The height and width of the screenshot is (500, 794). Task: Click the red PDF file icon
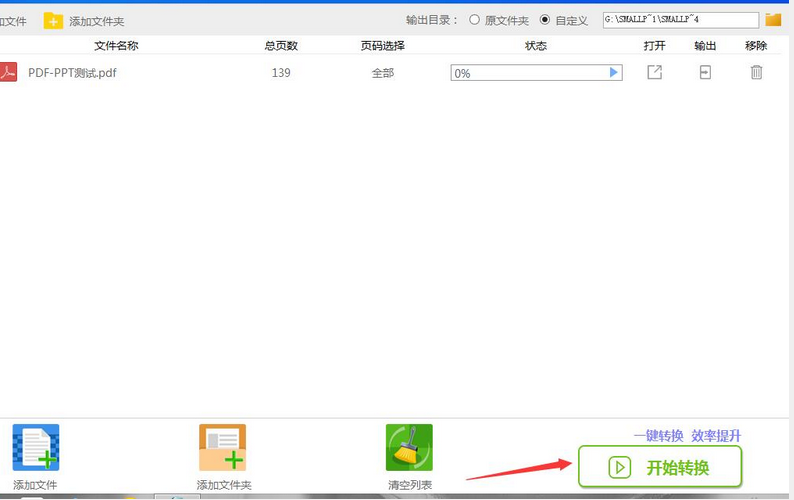(x=8, y=72)
